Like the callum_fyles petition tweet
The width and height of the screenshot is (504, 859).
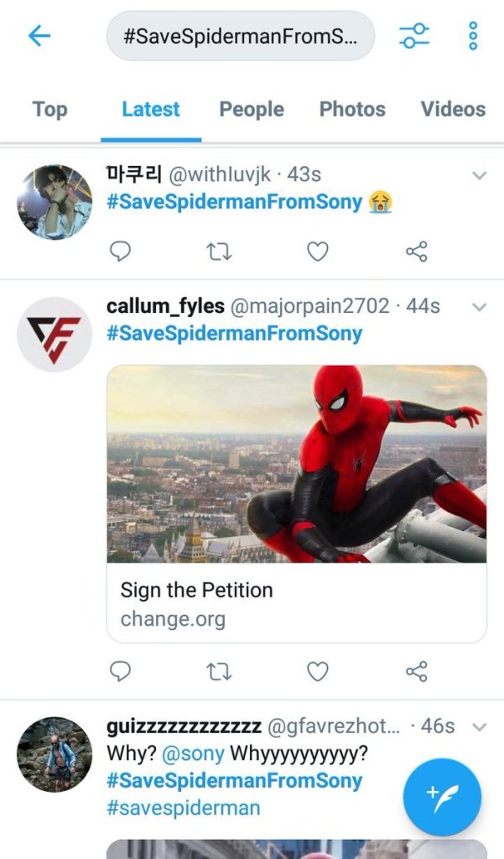pos(317,670)
